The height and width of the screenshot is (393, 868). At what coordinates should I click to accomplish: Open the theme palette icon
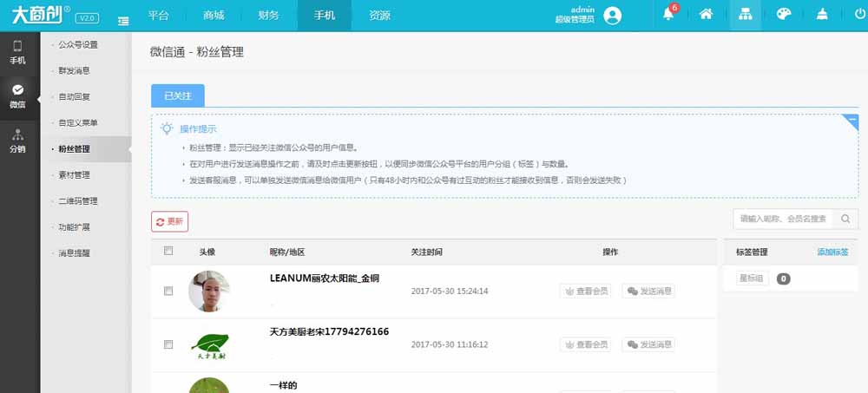(x=783, y=15)
